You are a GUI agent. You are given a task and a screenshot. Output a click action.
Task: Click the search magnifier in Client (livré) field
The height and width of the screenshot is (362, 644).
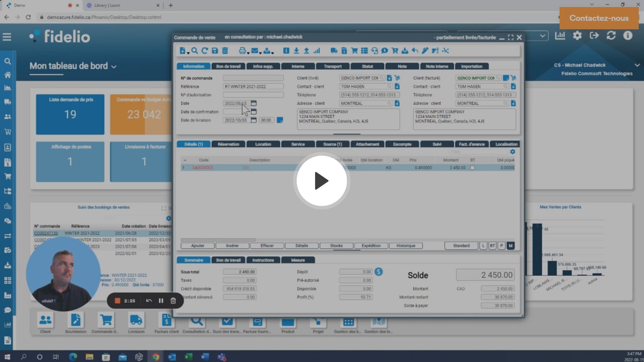tap(382, 78)
